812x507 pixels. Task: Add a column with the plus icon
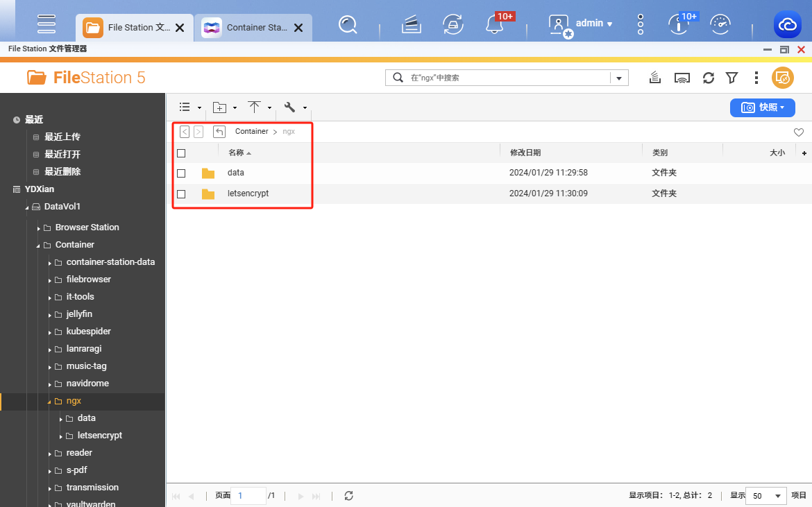tap(804, 153)
